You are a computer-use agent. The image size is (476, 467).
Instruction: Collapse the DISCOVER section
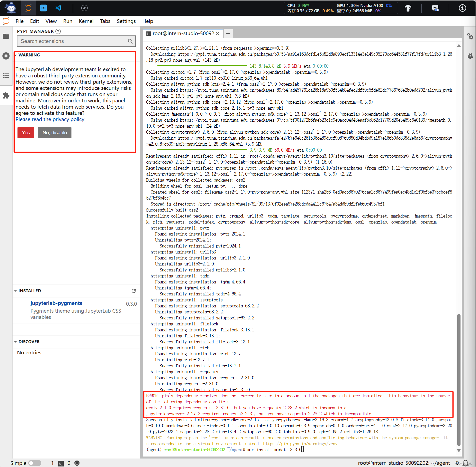(15, 342)
